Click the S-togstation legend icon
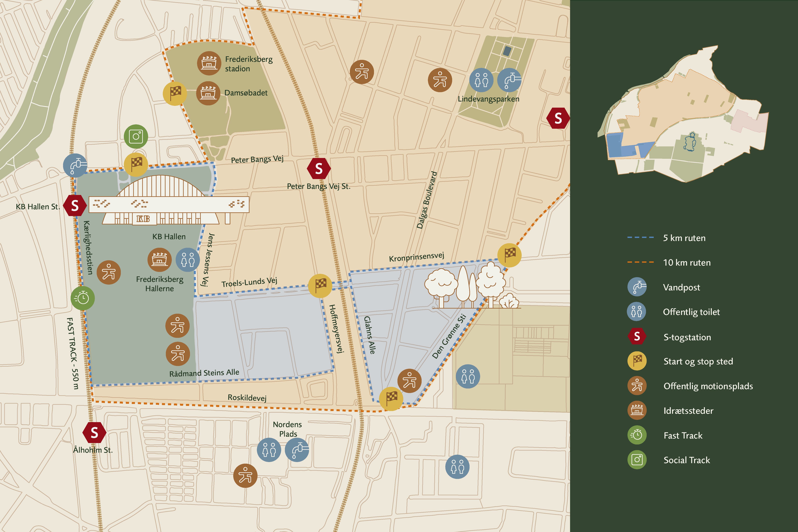This screenshot has width=798, height=532. pyautogui.click(x=637, y=336)
